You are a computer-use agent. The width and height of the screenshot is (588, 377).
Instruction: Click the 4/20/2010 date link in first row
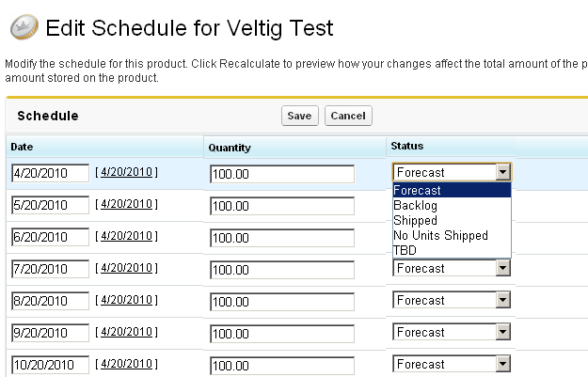coord(126,172)
